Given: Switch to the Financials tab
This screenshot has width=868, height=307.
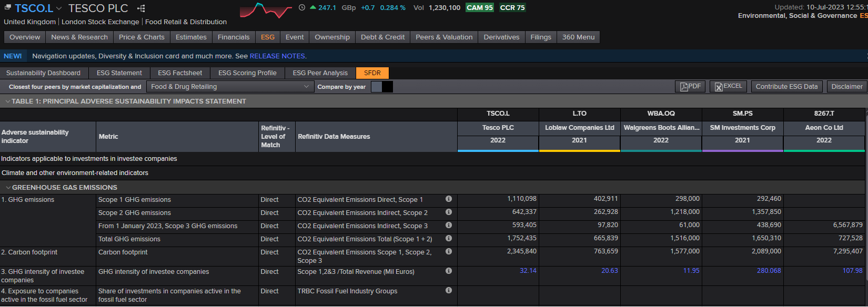Looking at the screenshot, I should [234, 37].
